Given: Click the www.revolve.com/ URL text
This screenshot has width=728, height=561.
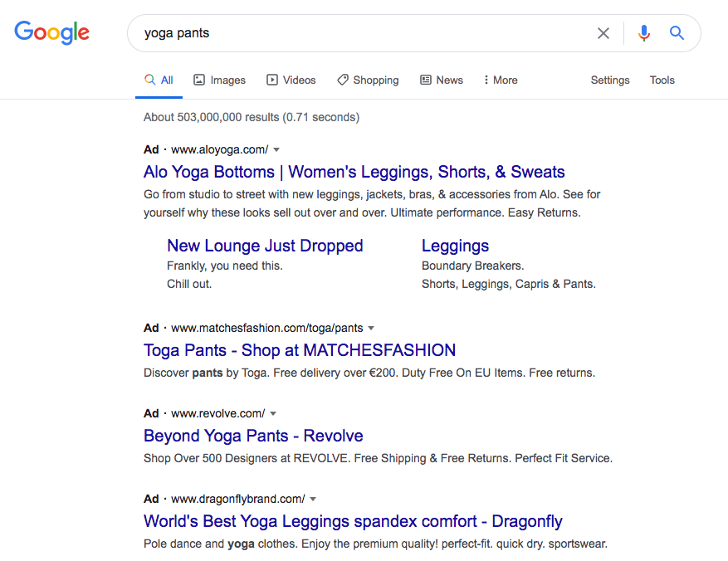Looking at the screenshot, I should (x=217, y=413).
